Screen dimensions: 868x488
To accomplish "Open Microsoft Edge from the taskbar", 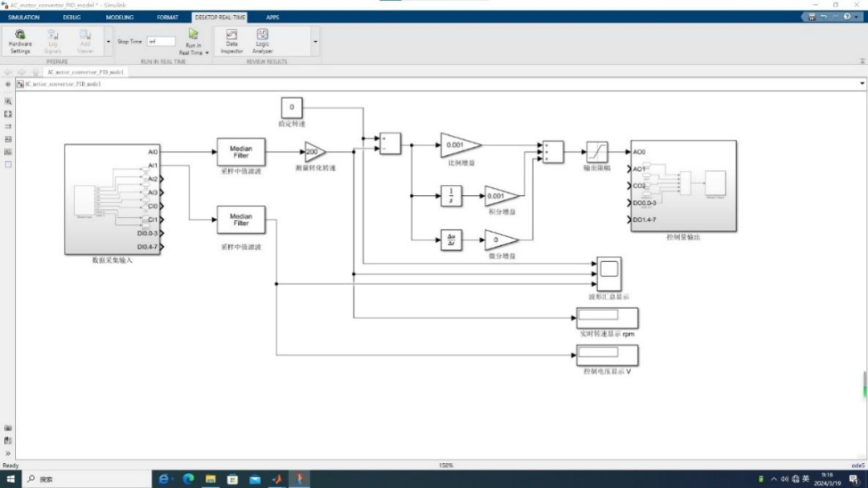I will pyautogui.click(x=188, y=479).
